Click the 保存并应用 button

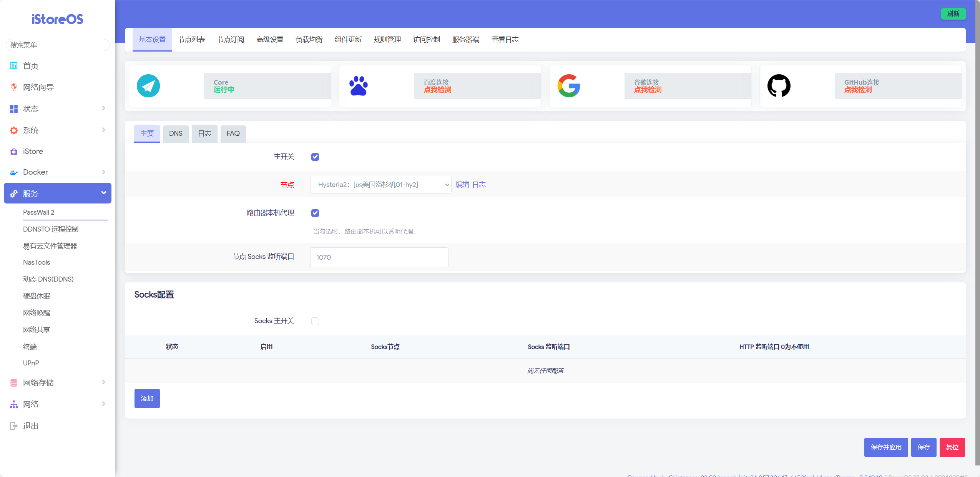(886, 447)
